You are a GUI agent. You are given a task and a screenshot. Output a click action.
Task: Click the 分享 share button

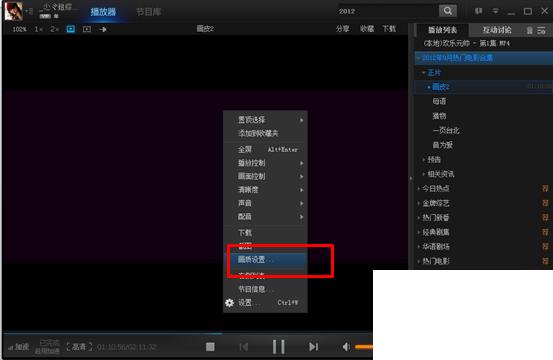pyautogui.click(x=342, y=29)
